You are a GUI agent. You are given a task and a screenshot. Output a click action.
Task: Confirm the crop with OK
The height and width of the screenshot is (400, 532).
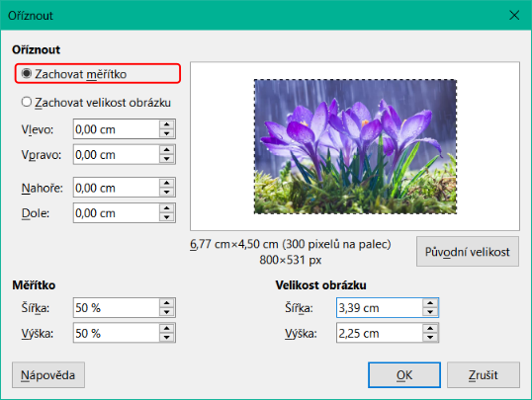point(404,375)
